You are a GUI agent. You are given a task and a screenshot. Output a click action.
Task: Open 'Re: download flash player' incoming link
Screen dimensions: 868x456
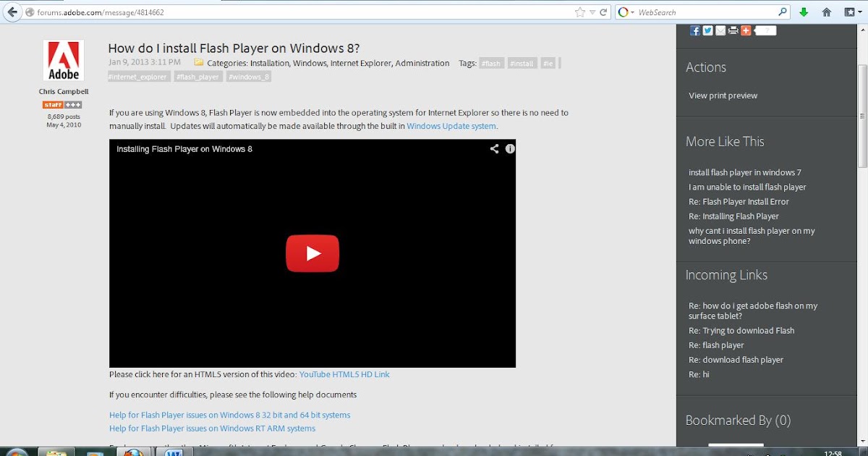736,359
